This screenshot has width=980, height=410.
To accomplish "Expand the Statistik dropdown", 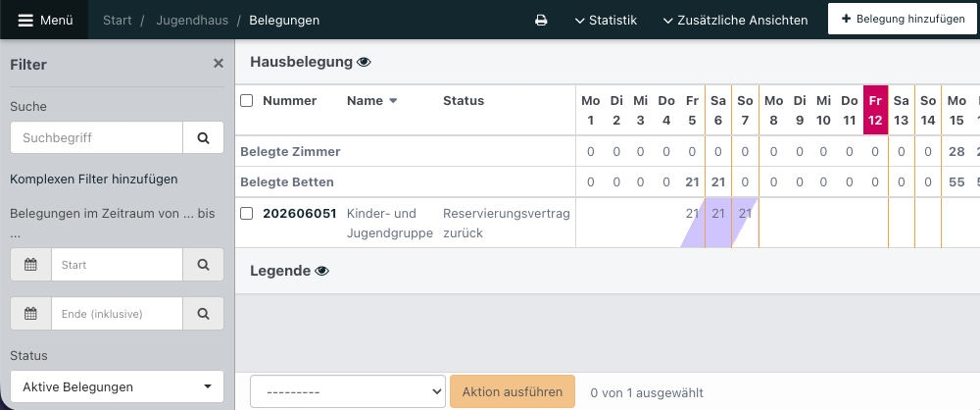I will tap(606, 20).
